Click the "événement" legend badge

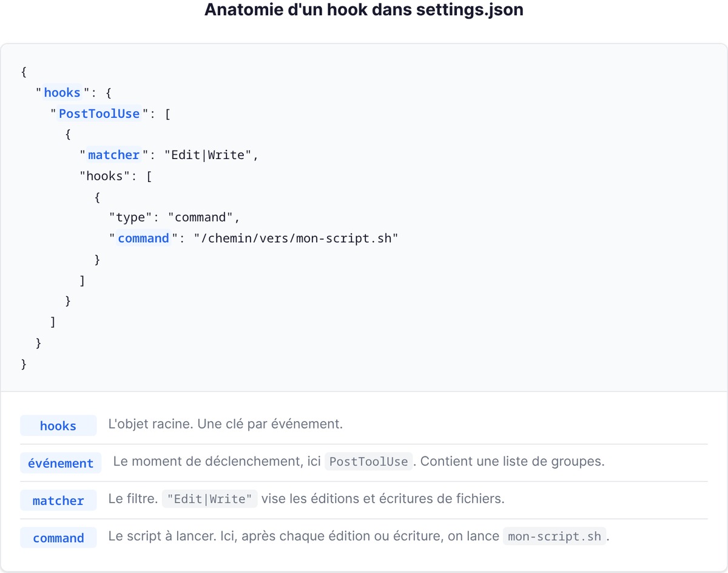pos(61,463)
